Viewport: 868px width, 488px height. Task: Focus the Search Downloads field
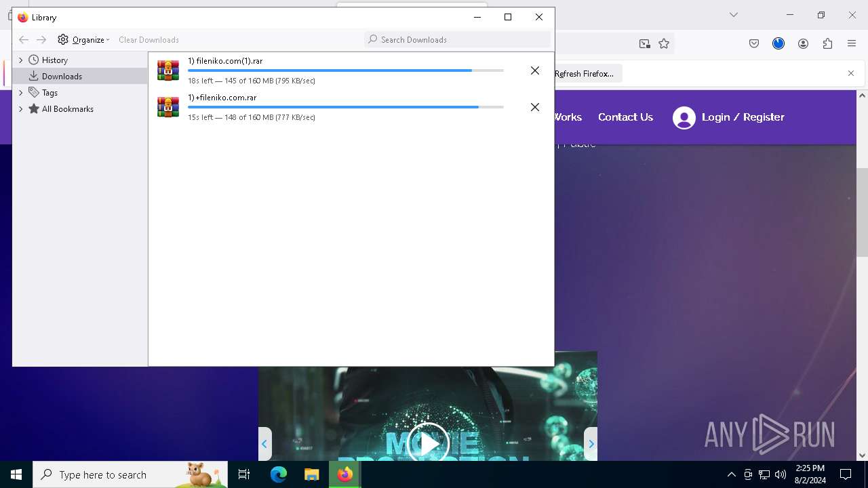point(457,39)
